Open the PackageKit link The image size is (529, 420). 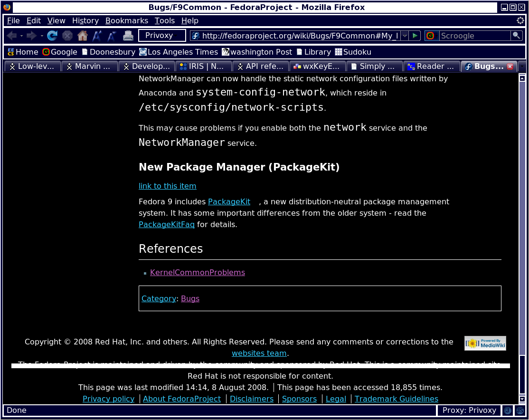(x=229, y=202)
